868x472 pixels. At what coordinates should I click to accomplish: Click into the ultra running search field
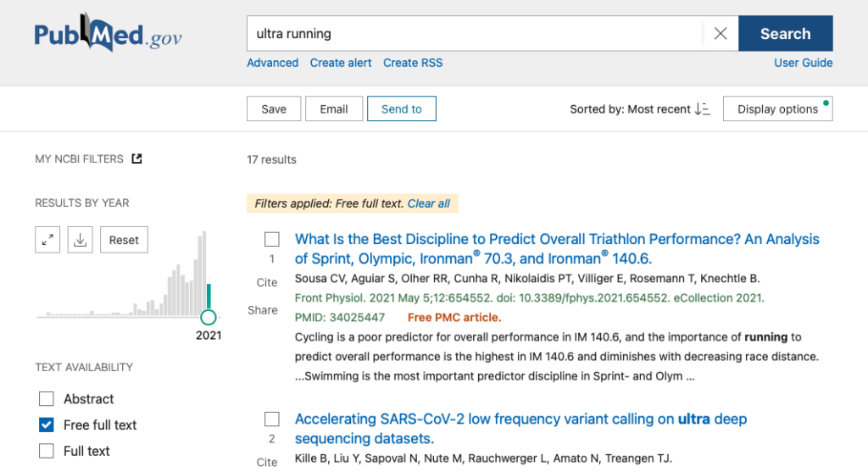coord(475,34)
